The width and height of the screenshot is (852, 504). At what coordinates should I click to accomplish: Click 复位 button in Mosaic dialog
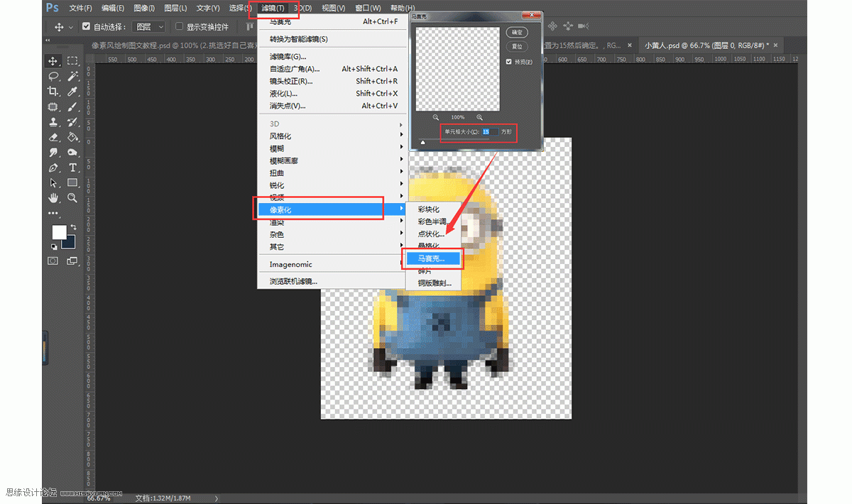(x=517, y=47)
